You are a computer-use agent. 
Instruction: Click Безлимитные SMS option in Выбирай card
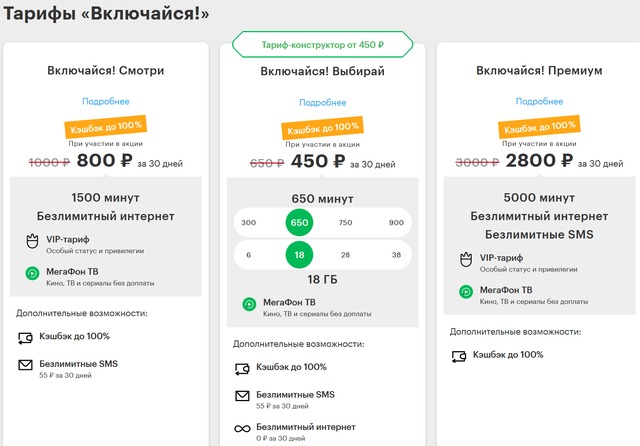tap(295, 395)
